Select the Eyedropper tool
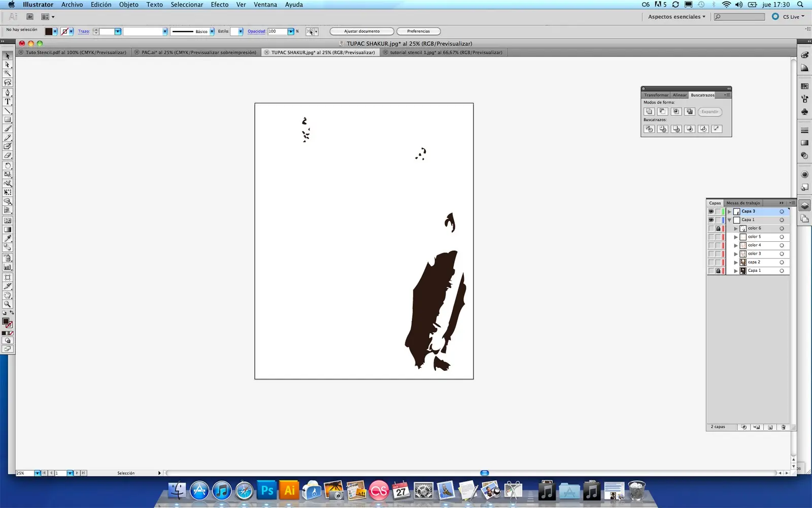The width and height of the screenshot is (812, 508). pos(8,238)
